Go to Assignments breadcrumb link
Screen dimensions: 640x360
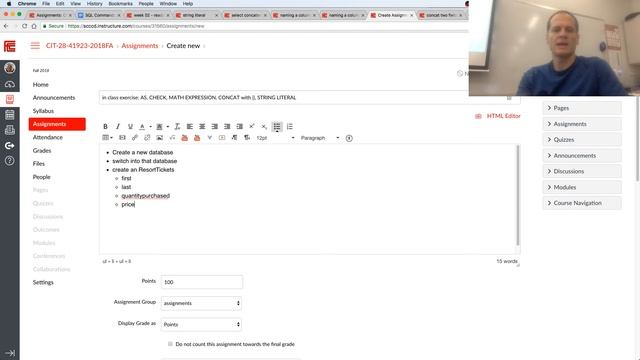tap(140, 46)
